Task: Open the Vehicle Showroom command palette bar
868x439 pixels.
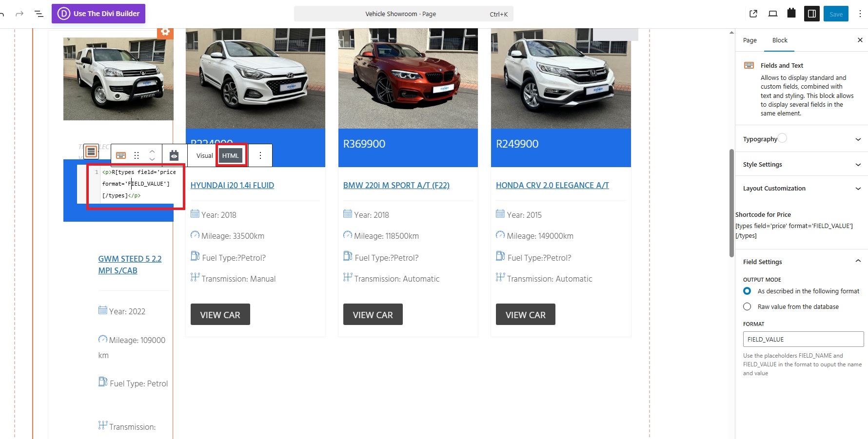Action: click(x=403, y=14)
